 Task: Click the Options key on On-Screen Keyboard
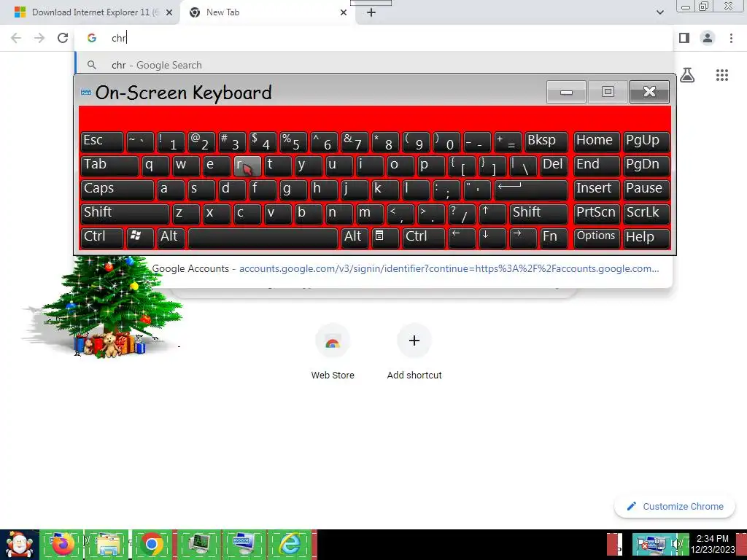(597, 238)
